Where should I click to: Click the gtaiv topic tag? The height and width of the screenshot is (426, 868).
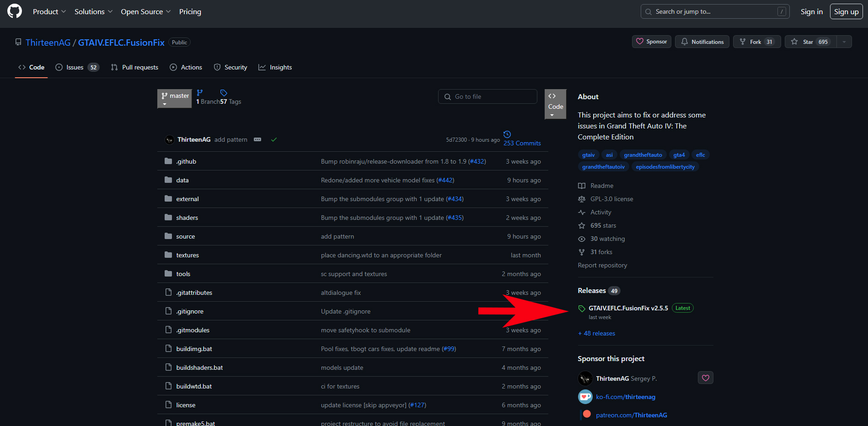pyautogui.click(x=589, y=155)
